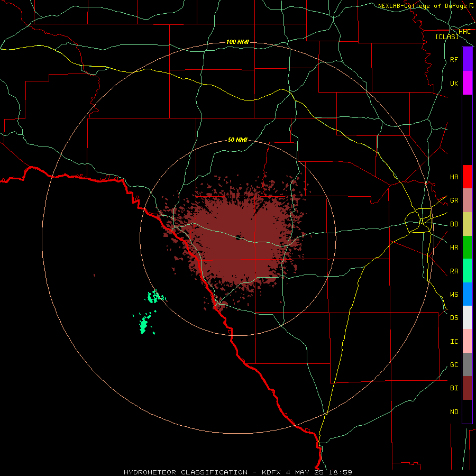Click the DS legend label

(454, 317)
